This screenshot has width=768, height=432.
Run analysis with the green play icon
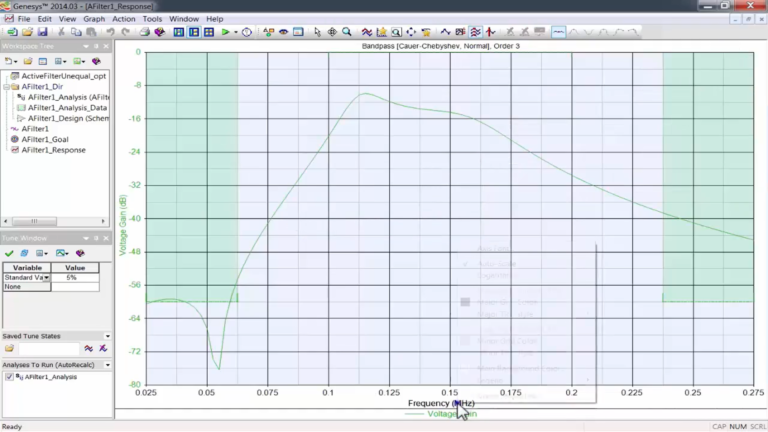tap(225, 32)
